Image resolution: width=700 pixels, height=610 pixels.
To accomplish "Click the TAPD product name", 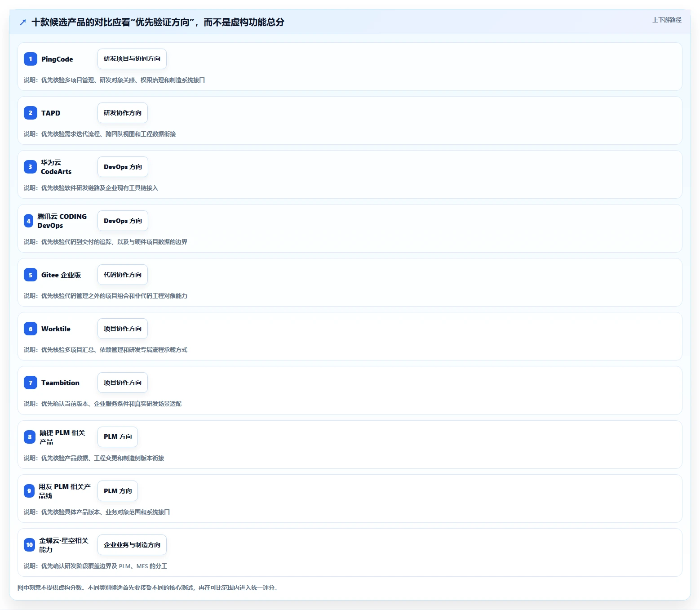I will coord(51,113).
